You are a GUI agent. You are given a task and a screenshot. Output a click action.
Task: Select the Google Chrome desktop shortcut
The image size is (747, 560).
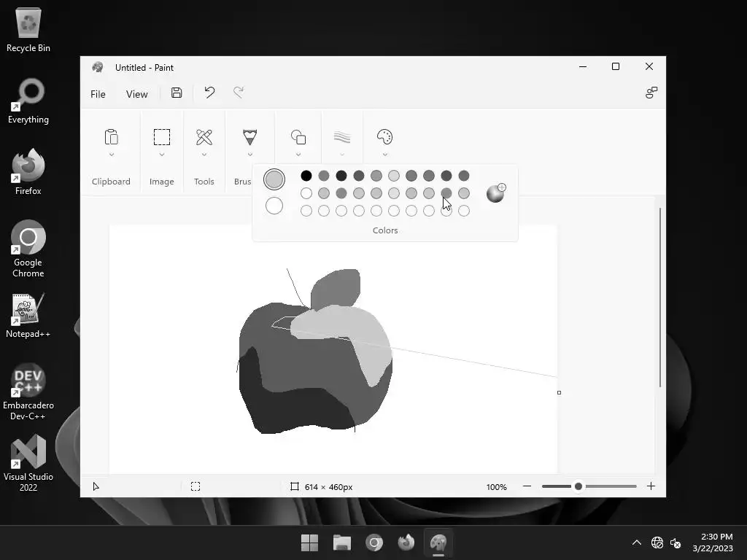click(x=28, y=249)
